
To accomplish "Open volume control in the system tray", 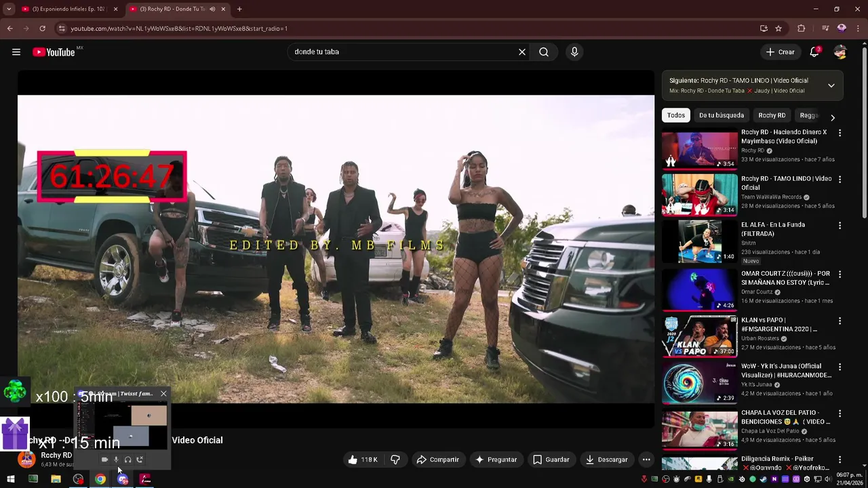I will [x=828, y=479].
